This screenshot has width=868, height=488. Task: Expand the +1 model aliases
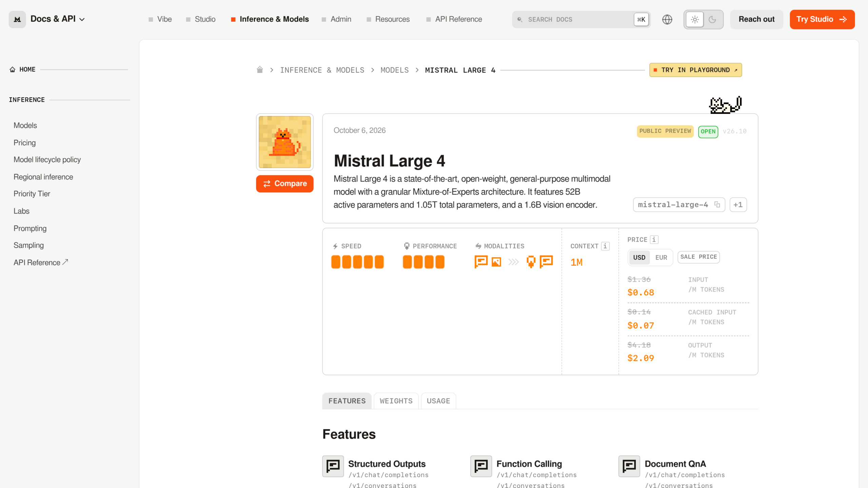tap(738, 205)
